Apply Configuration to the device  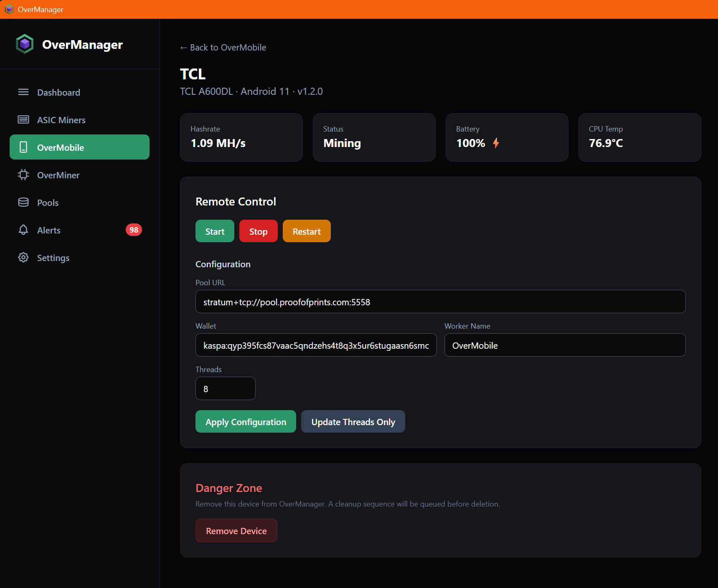[x=246, y=421]
